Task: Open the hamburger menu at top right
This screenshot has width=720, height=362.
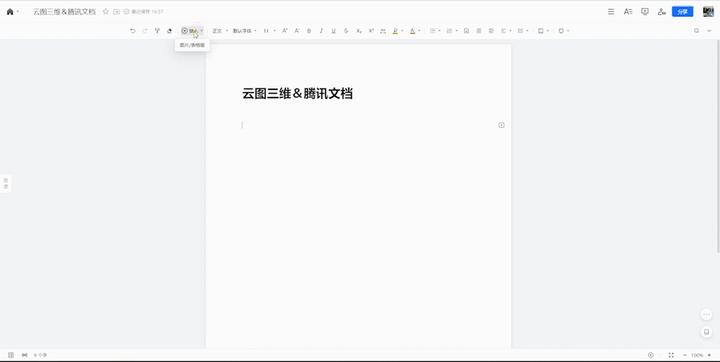Action: click(611, 12)
